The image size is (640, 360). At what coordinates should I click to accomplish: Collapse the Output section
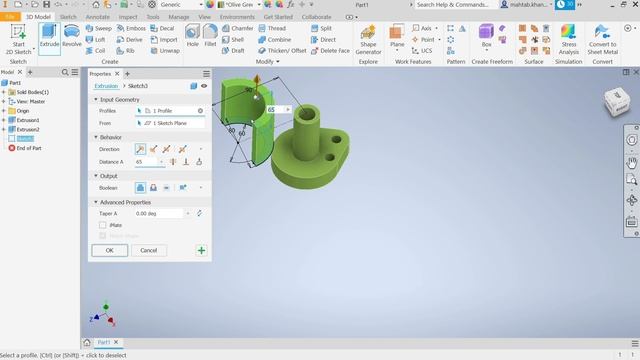(96, 176)
